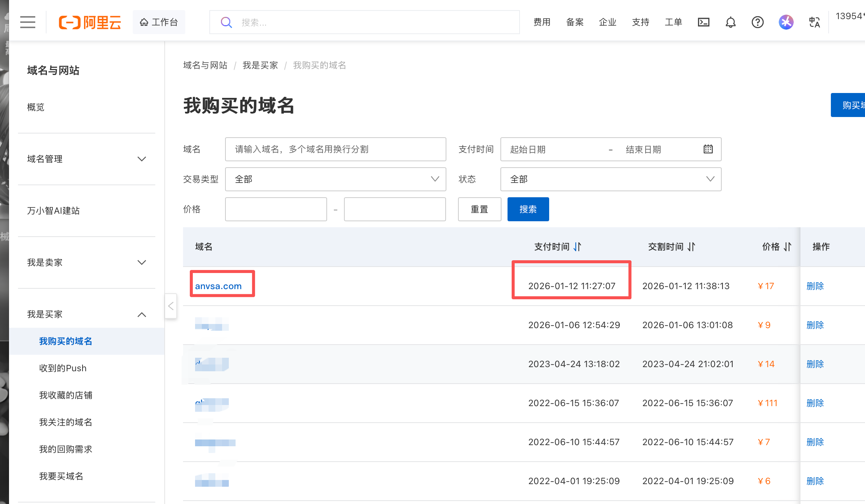The height and width of the screenshot is (504, 865).
Task: Open the Cloud Shell terminal icon
Action: [x=703, y=22]
